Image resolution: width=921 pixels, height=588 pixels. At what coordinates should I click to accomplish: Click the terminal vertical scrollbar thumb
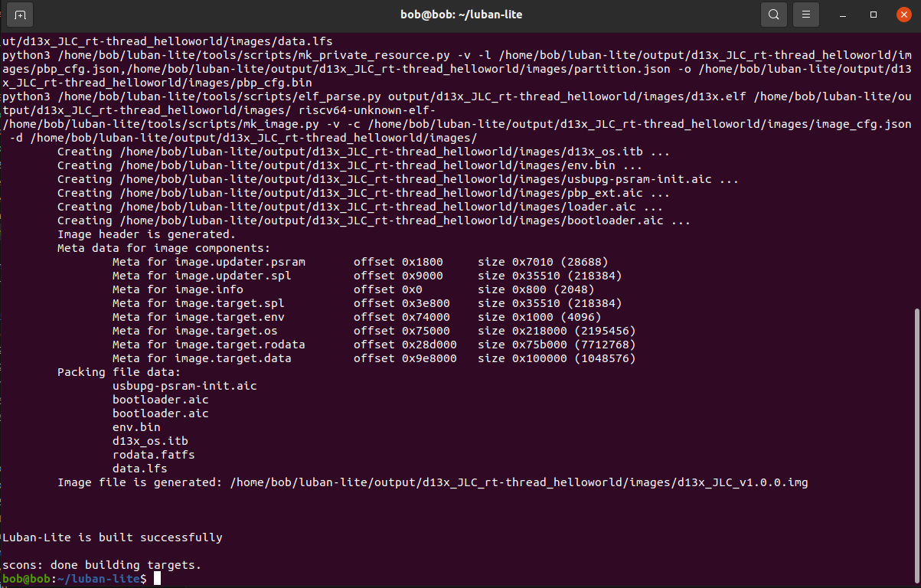coord(917,446)
